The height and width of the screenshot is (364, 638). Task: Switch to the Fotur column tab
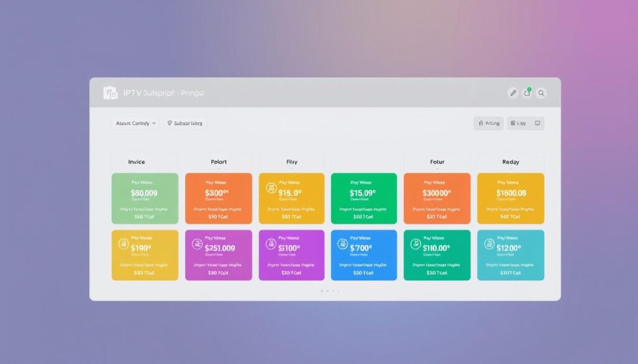(x=437, y=162)
